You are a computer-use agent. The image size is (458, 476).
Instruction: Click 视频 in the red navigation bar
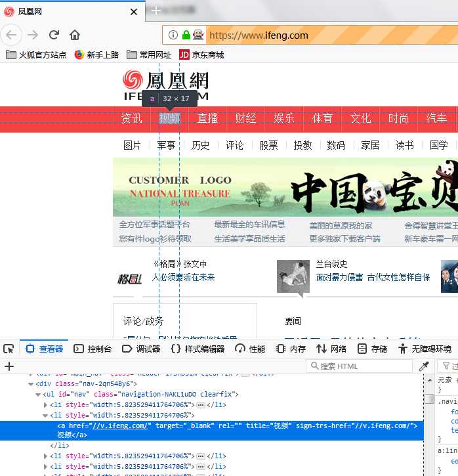169,118
